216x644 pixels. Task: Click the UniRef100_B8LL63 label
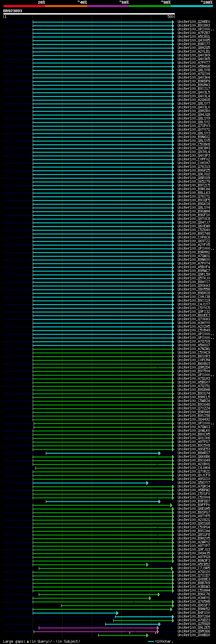point(194,193)
